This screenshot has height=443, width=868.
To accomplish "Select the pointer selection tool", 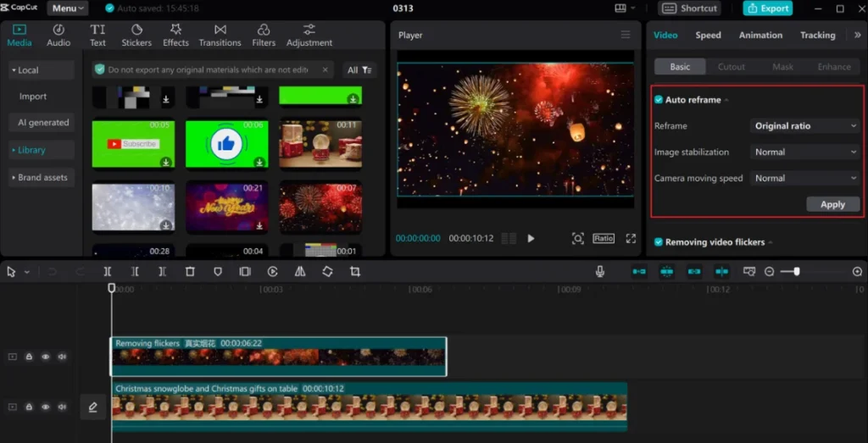I will [11, 272].
